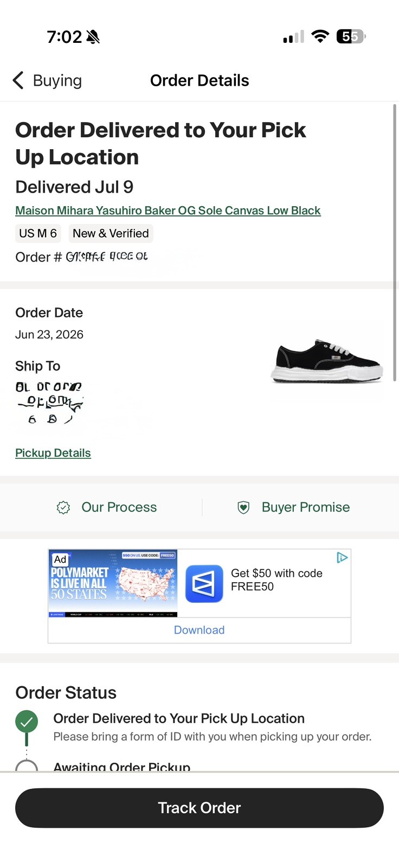Tap the green delivered checkmark status icon

pyautogui.click(x=27, y=722)
